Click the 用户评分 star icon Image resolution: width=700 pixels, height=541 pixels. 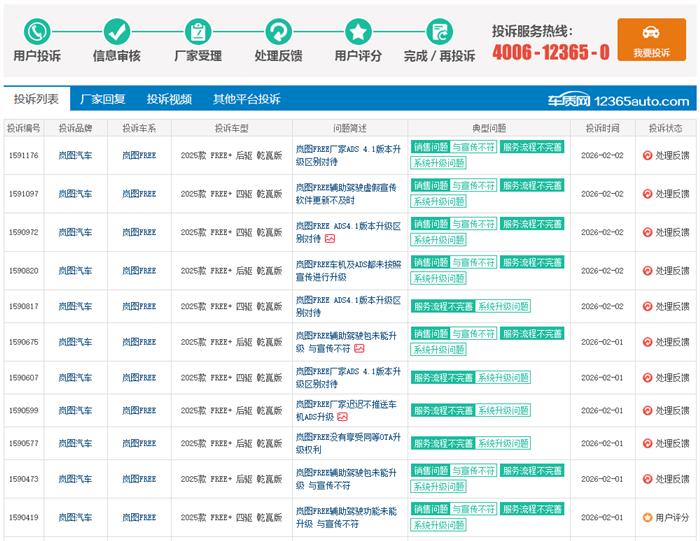[358, 31]
